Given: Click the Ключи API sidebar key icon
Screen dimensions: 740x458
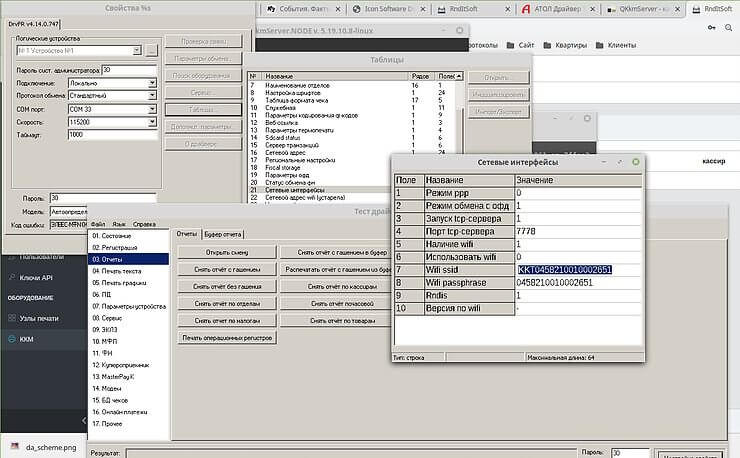Looking at the screenshot, I should (12, 278).
